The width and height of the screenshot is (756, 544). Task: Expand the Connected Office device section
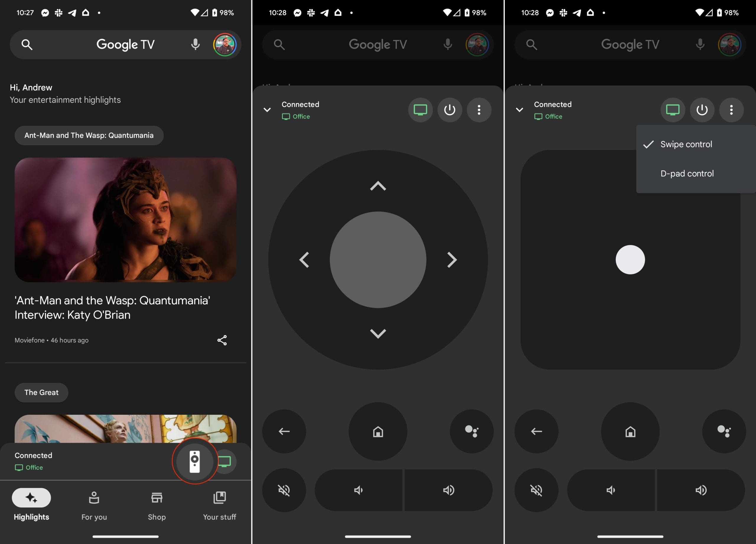(x=267, y=109)
